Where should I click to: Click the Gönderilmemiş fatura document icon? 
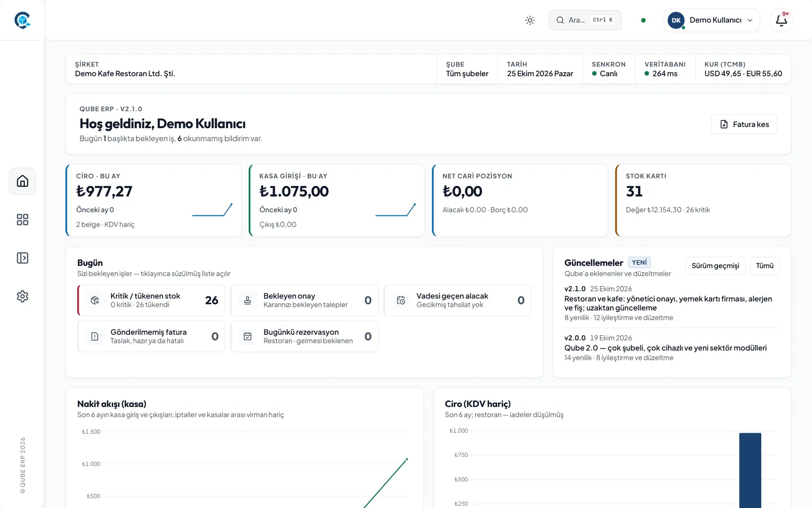(x=95, y=336)
